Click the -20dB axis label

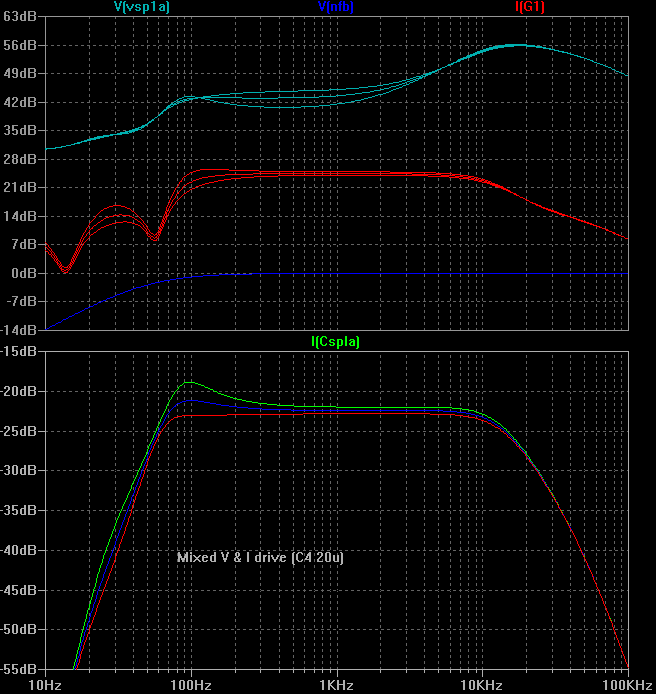(18, 391)
